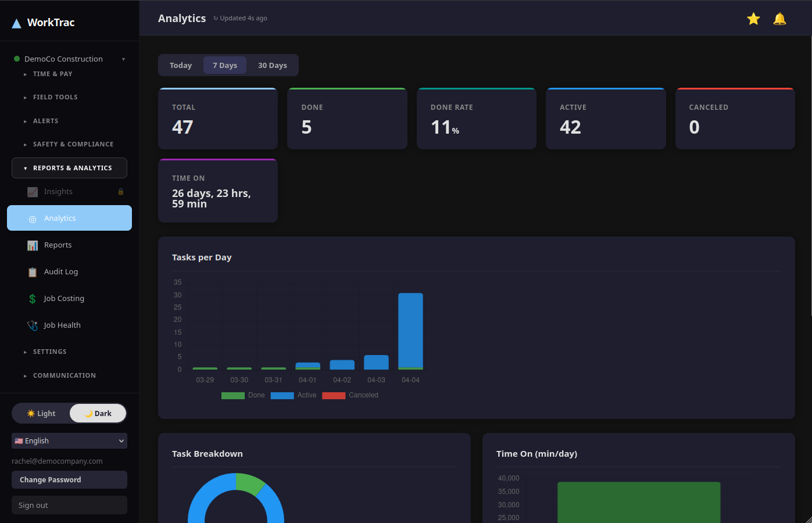This screenshot has height=523, width=812.
Task: Expand the Safety & Compliance section
Action: (69, 144)
